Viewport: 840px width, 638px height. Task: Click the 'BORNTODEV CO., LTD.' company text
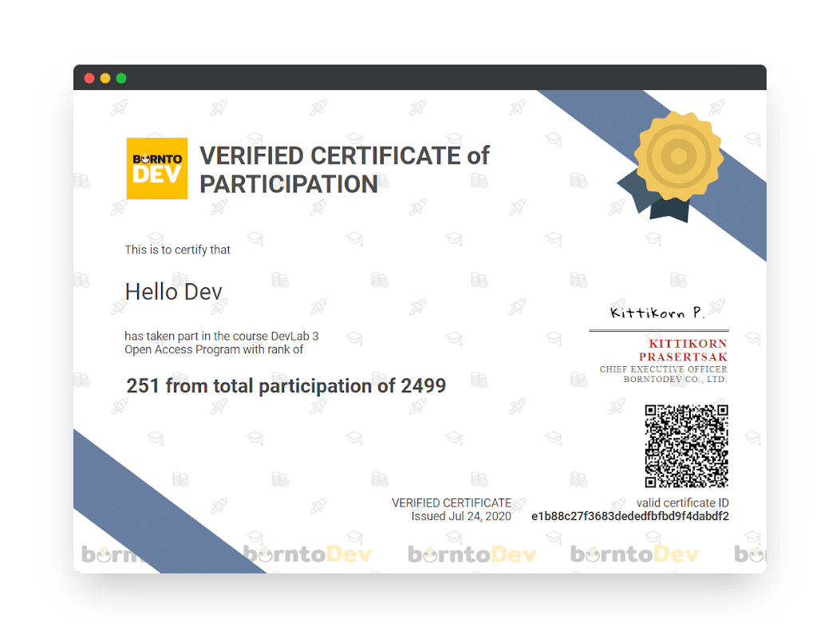(x=675, y=380)
